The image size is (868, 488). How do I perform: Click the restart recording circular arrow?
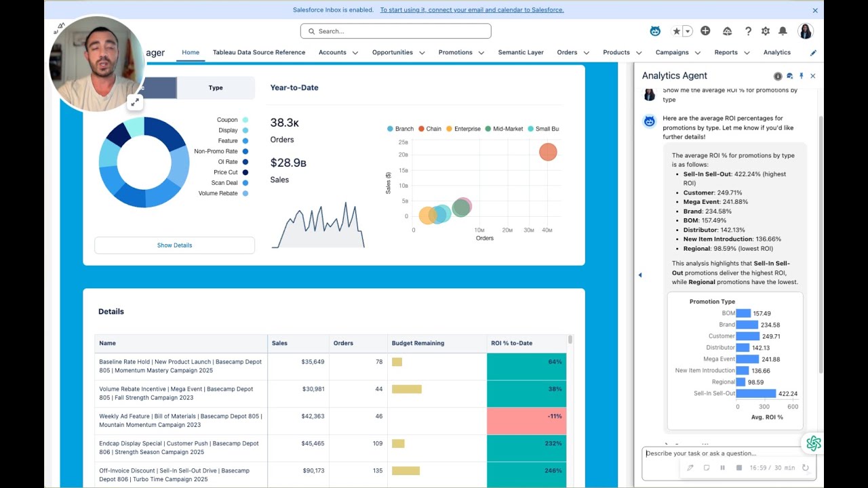click(x=805, y=468)
